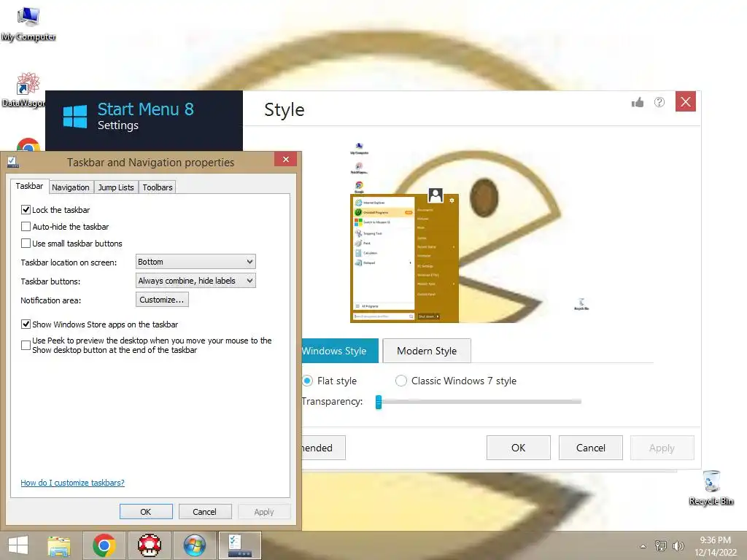The width and height of the screenshot is (747, 560).
Task: Close the Taskbar and Navigation properties dialog
Action: click(286, 159)
